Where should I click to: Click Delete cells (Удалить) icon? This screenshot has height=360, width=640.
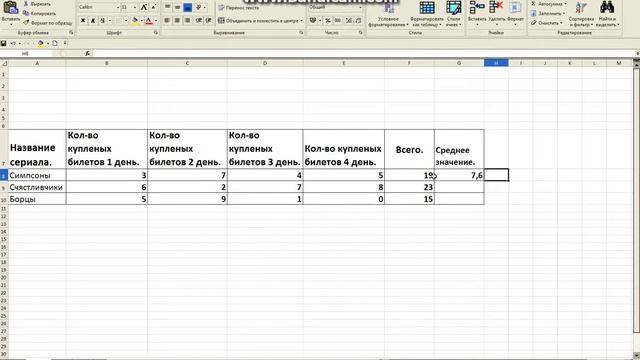point(496,8)
